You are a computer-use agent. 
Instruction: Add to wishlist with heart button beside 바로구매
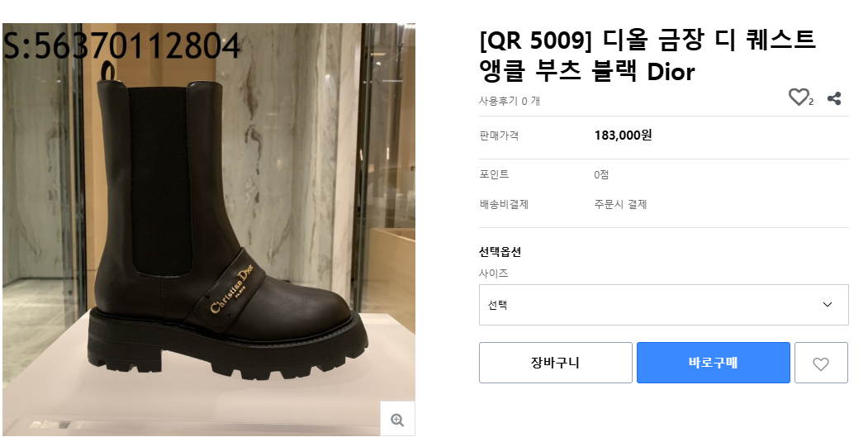click(820, 363)
